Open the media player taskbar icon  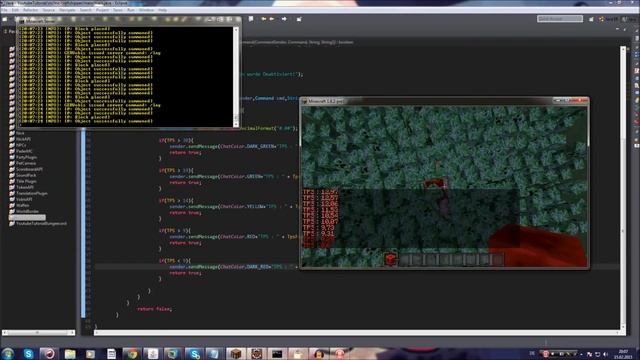90,354
